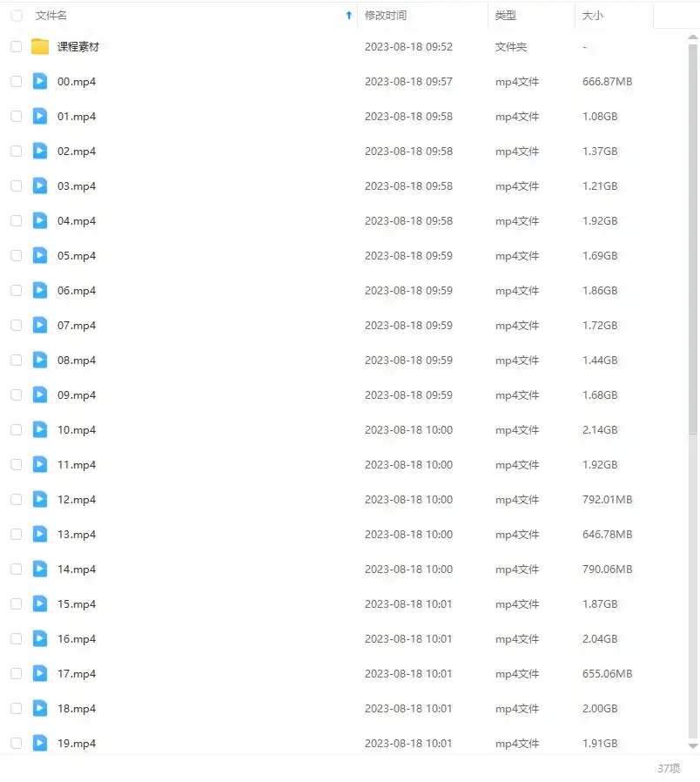Click the video icon for 10.mp4
This screenshot has width=700, height=782.
pos(40,430)
